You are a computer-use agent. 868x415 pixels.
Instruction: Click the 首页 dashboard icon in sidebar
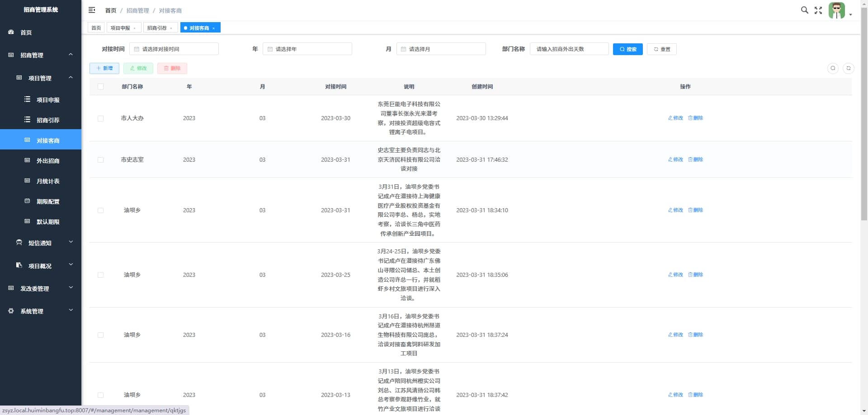click(11, 32)
